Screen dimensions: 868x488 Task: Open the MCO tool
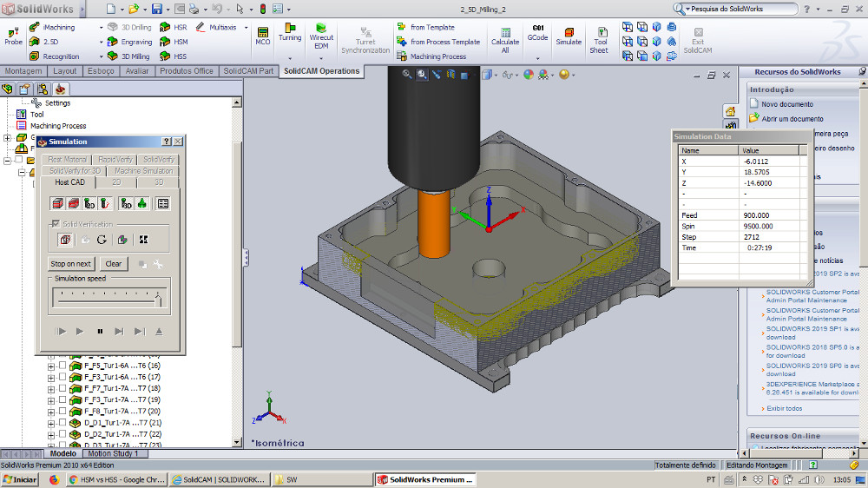coord(263,36)
